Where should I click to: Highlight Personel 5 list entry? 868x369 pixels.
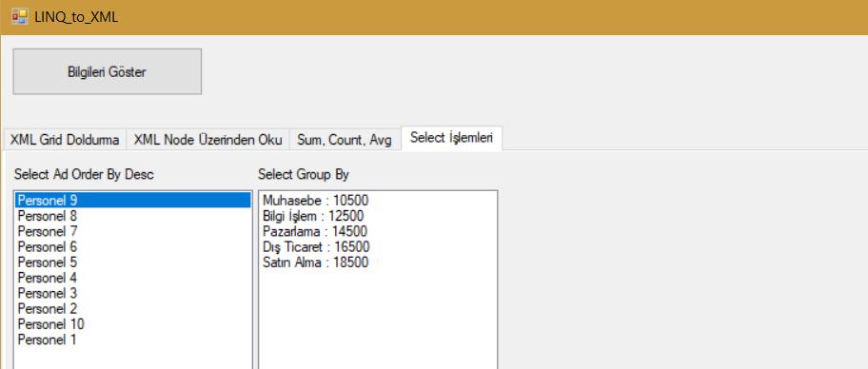point(133,262)
